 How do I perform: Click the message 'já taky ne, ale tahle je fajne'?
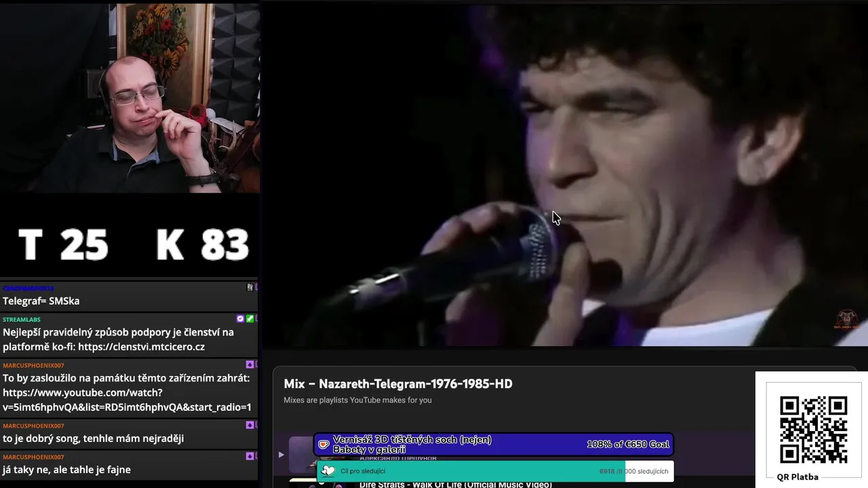(x=67, y=470)
